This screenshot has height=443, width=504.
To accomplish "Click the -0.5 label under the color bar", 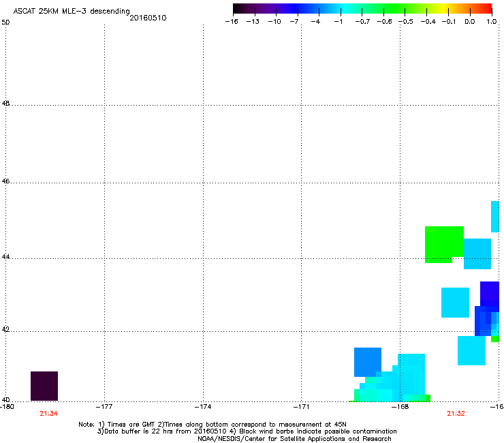I will click(406, 22).
